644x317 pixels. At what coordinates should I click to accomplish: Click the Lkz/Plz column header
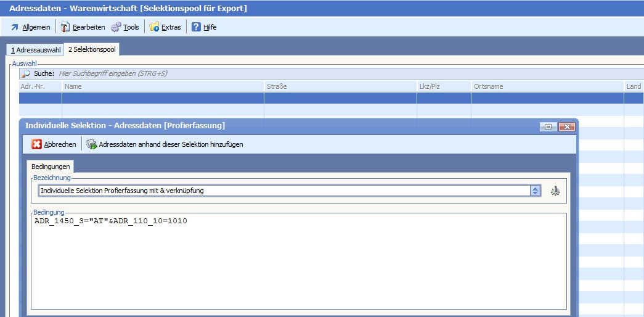[x=444, y=86]
